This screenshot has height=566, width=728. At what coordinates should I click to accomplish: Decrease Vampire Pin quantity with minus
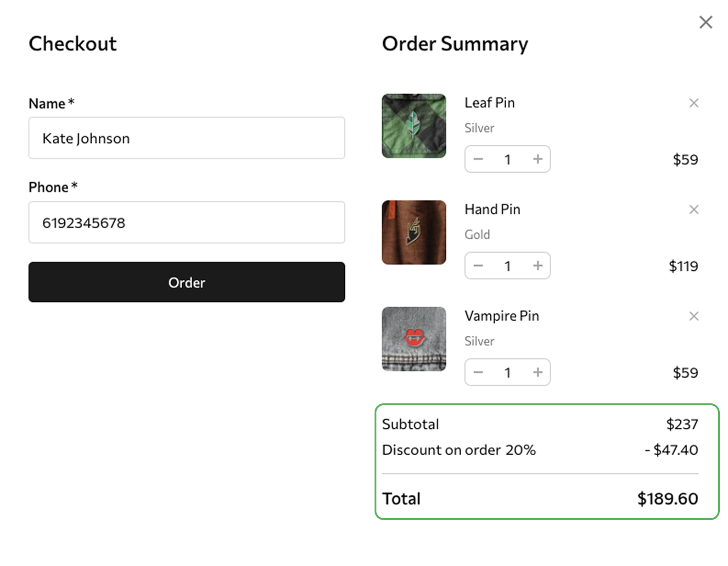(478, 373)
